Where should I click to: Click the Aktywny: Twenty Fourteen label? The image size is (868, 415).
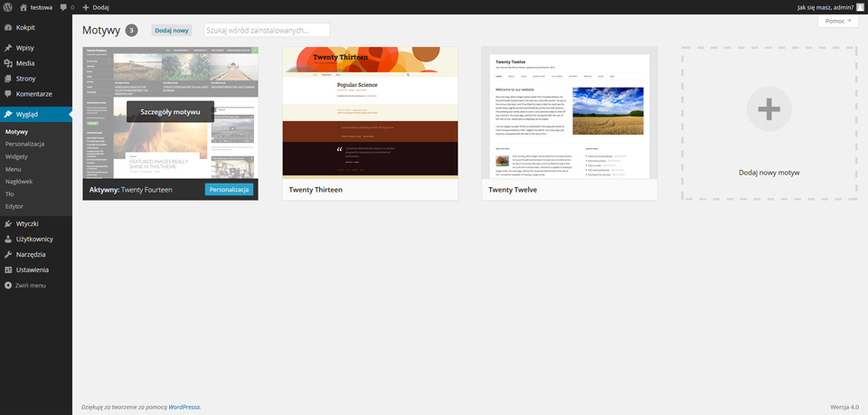(130, 190)
